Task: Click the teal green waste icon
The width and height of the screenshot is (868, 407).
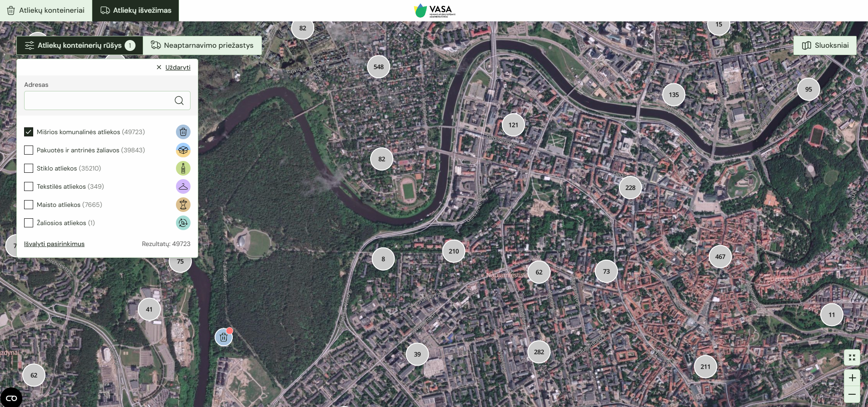Action: tap(183, 223)
